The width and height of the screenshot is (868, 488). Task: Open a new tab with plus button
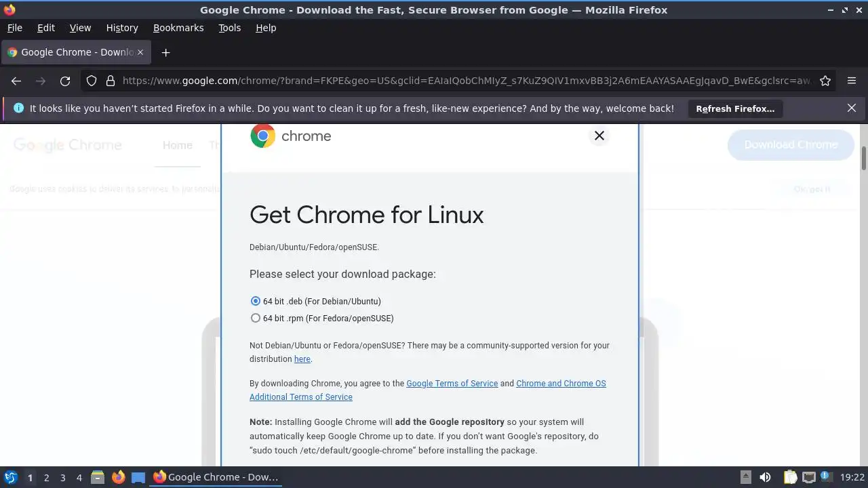(165, 52)
